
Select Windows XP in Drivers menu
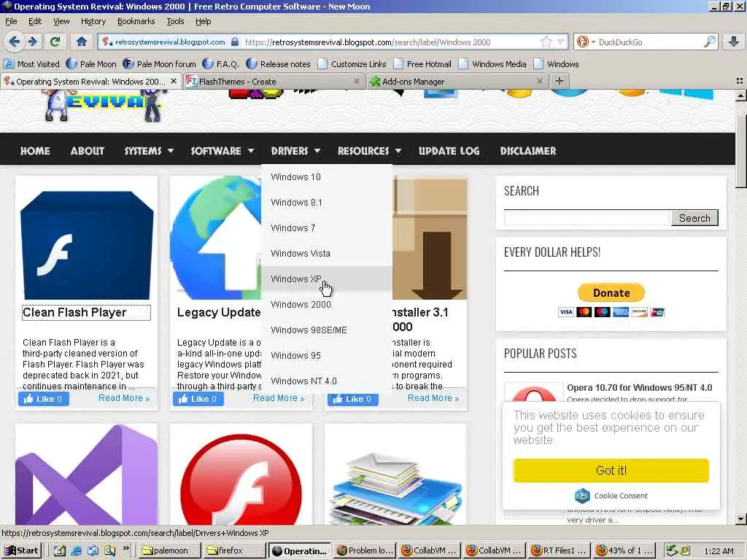tap(326, 279)
